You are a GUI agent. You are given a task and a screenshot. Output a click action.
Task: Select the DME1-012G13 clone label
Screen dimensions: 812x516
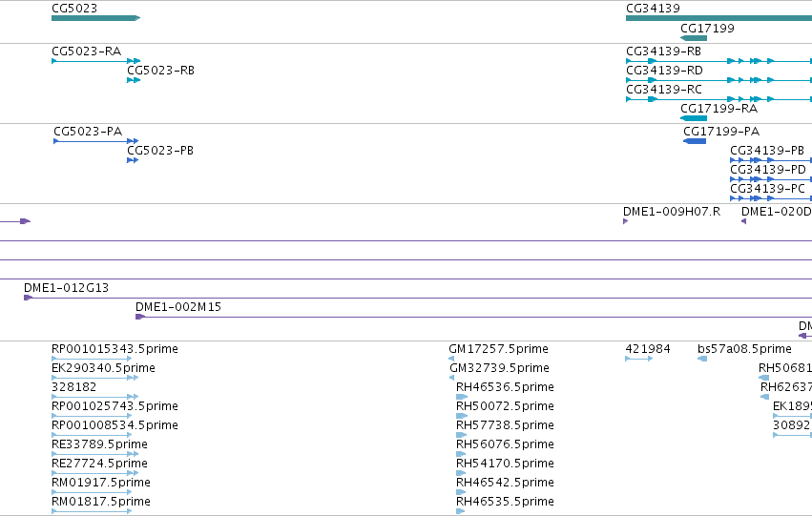pos(66,288)
